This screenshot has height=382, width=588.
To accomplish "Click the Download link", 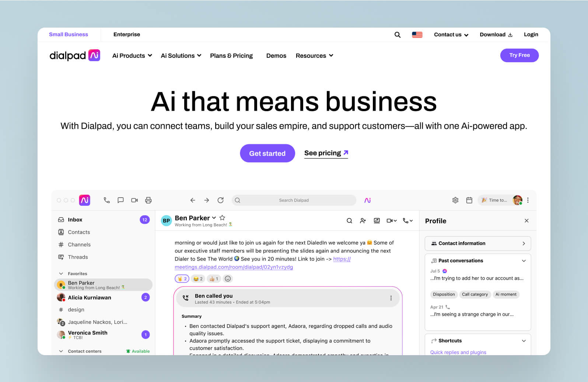I will (496, 35).
